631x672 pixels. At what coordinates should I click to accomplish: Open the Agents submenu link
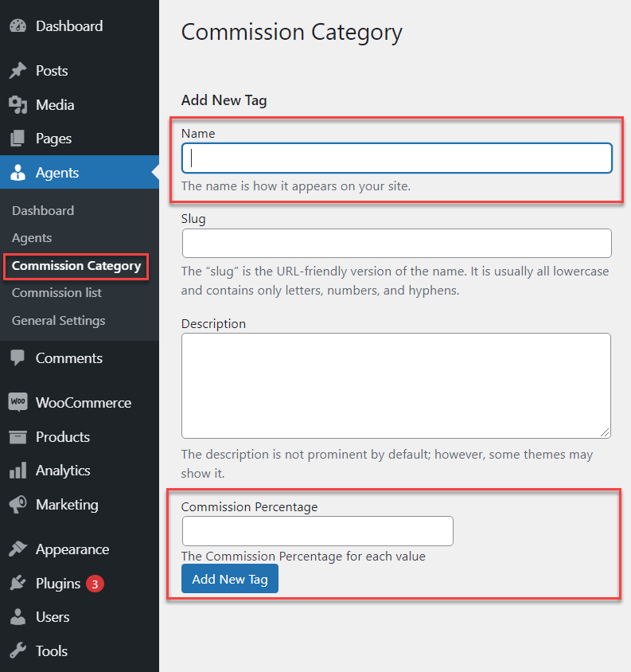pyautogui.click(x=32, y=237)
